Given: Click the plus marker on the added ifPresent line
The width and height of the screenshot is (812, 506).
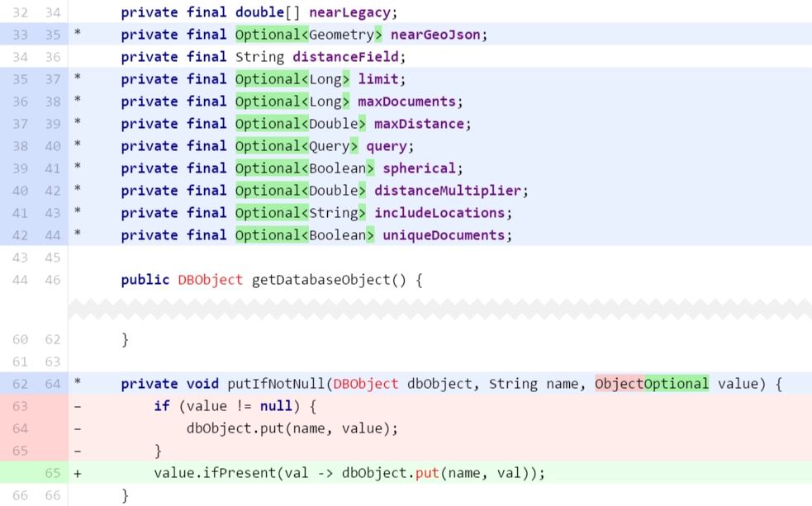Looking at the screenshot, I should tap(77, 473).
